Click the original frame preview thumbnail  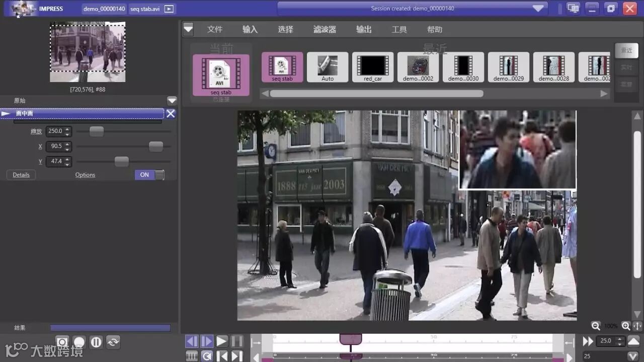click(88, 52)
